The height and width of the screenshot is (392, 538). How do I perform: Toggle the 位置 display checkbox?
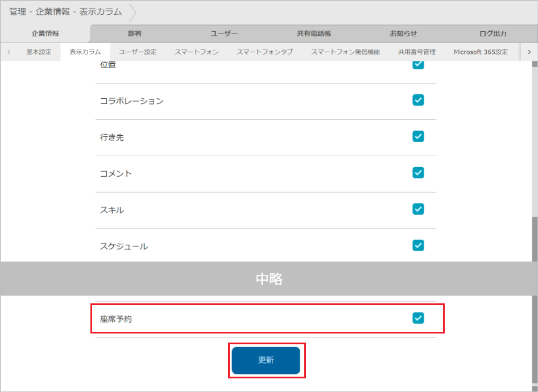(418, 64)
